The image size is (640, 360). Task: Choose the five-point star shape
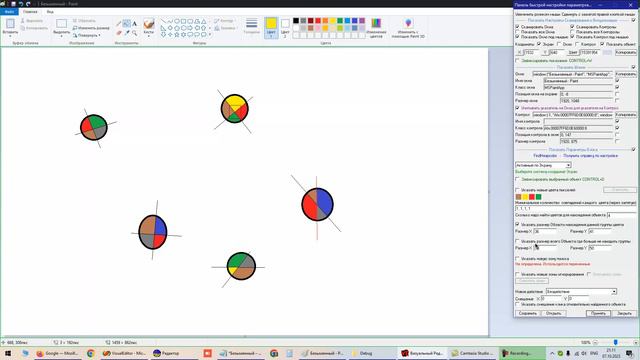(177, 35)
